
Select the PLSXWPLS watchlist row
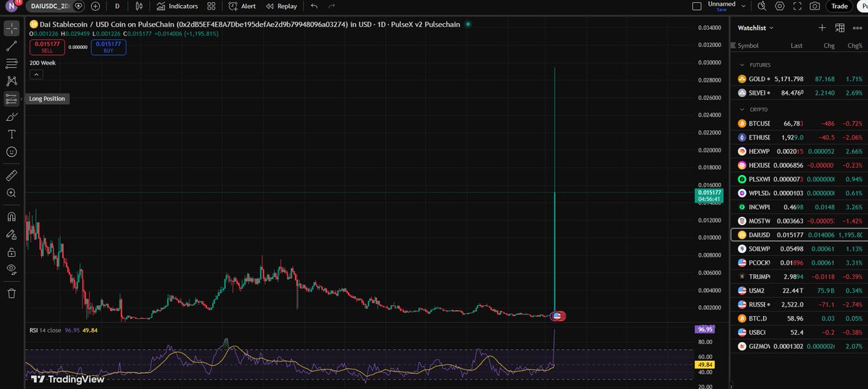[799, 179]
